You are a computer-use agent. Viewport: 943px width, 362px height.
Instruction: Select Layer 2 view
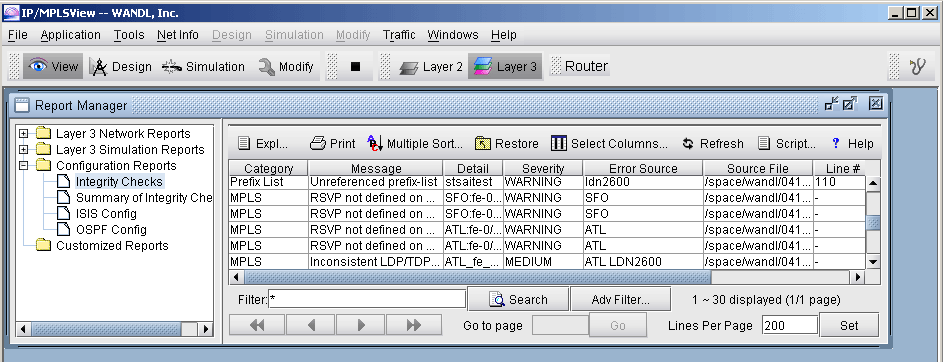pyautogui.click(x=431, y=66)
